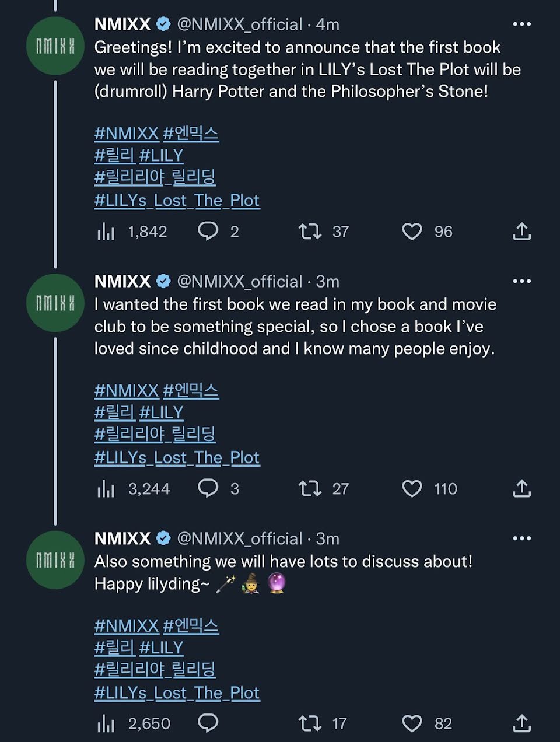This screenshot has width=560, height=742.
Task: Open more options menu on second tweet
Action: [x=521, y=281]
